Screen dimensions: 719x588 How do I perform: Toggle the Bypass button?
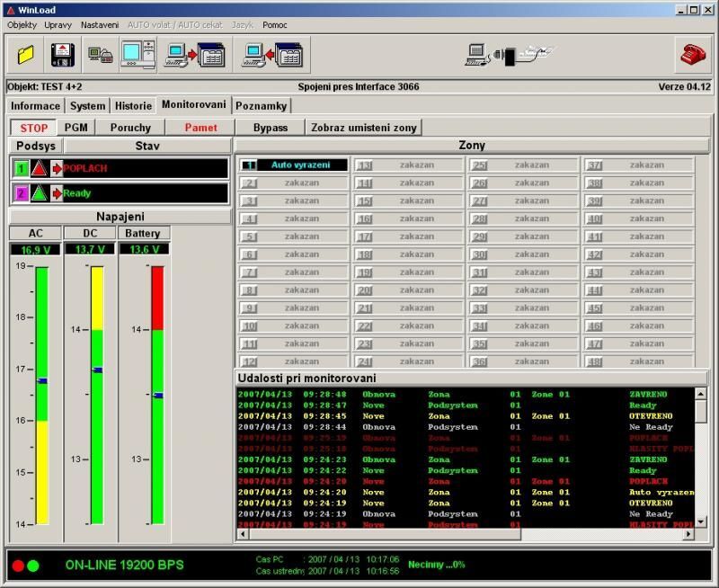click(270, 128)
